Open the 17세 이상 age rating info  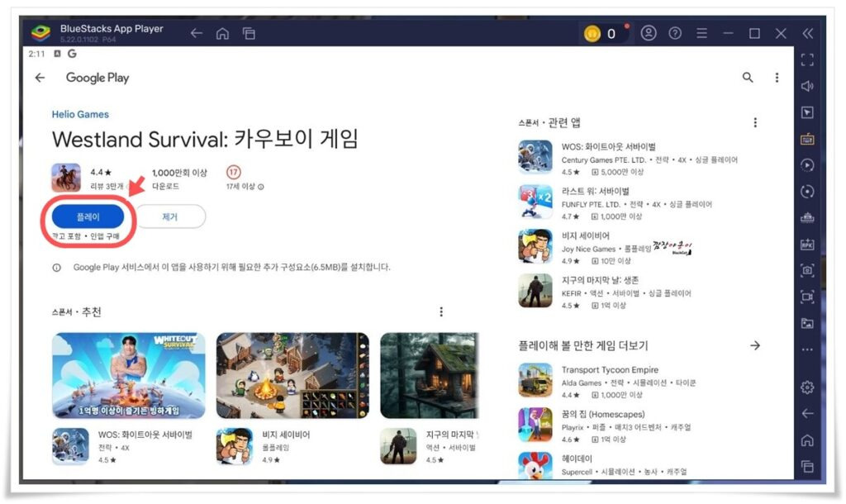pos(245,187)
